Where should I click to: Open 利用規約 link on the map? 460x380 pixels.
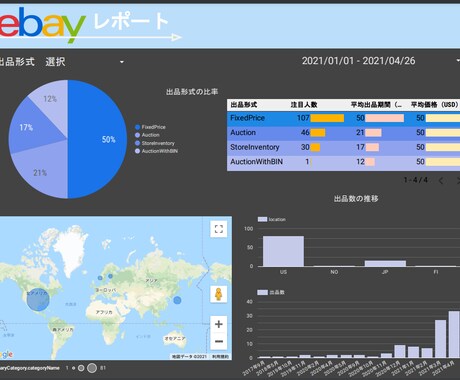(x=220, y=356)
